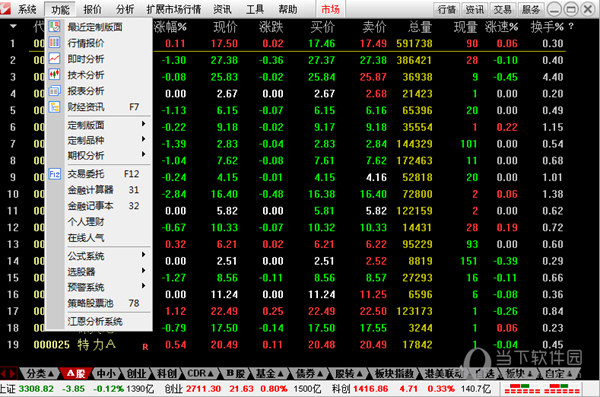Open the 分析 menu
The width and height of the screenshot is (600, 397).
(125, 9)
